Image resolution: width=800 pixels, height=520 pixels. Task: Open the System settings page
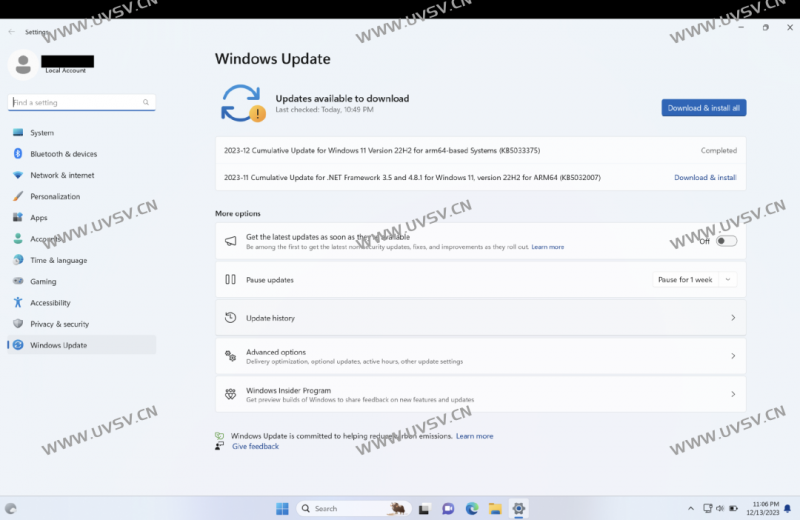(82, 133)
